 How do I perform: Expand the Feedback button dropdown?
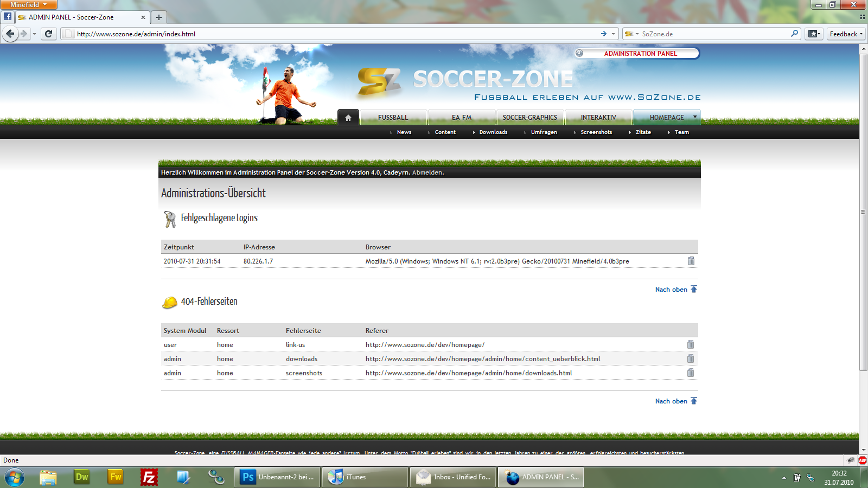[846, 34]
